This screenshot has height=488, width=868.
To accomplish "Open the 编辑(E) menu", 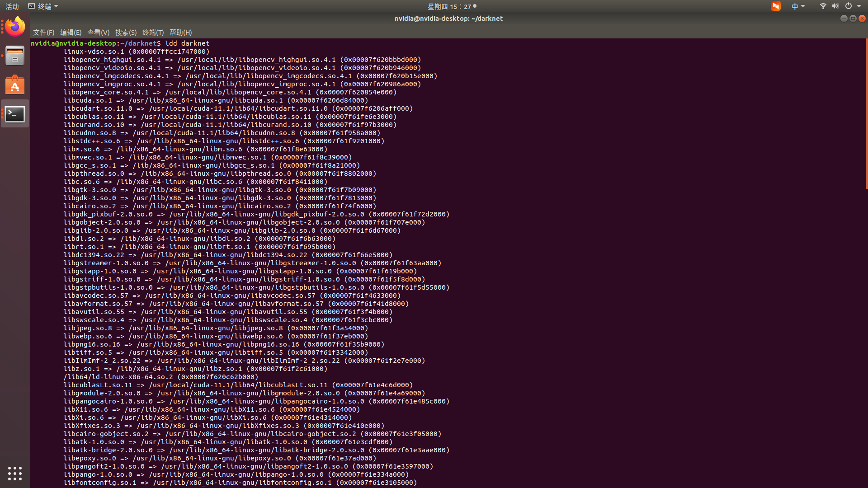I will (71, 32).
